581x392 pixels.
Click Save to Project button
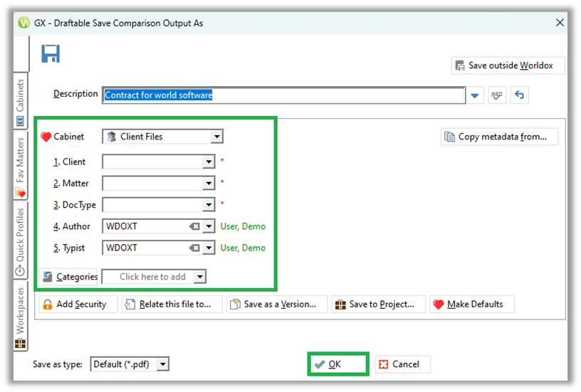[x=378, y=304]
